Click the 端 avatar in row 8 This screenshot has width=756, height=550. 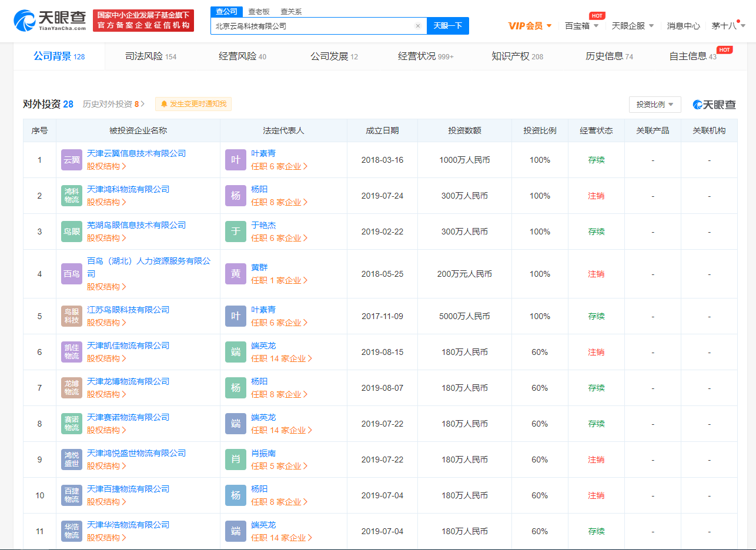[x=236, y=424]
